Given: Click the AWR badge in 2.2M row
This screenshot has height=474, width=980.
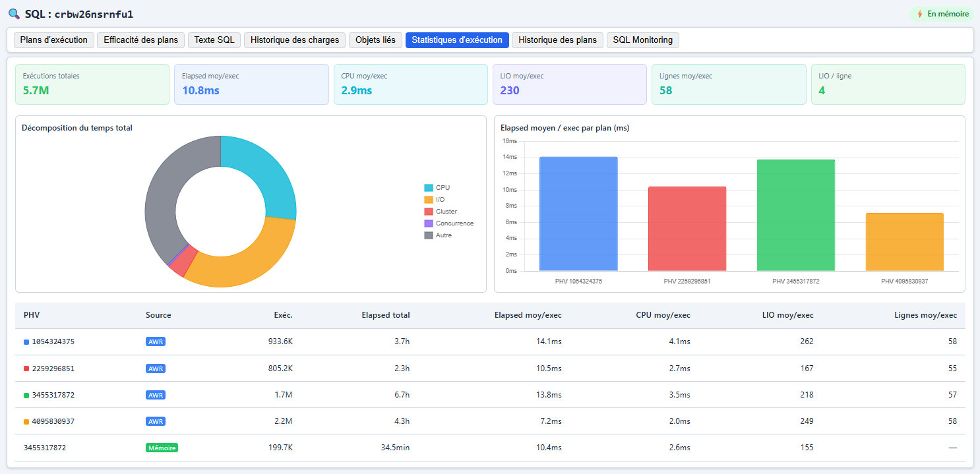Looking at the screenshot, I should 156,421.
